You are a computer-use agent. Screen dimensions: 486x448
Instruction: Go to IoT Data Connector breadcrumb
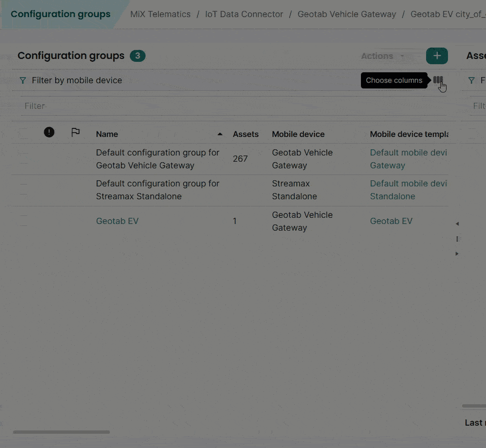(244, 14)
